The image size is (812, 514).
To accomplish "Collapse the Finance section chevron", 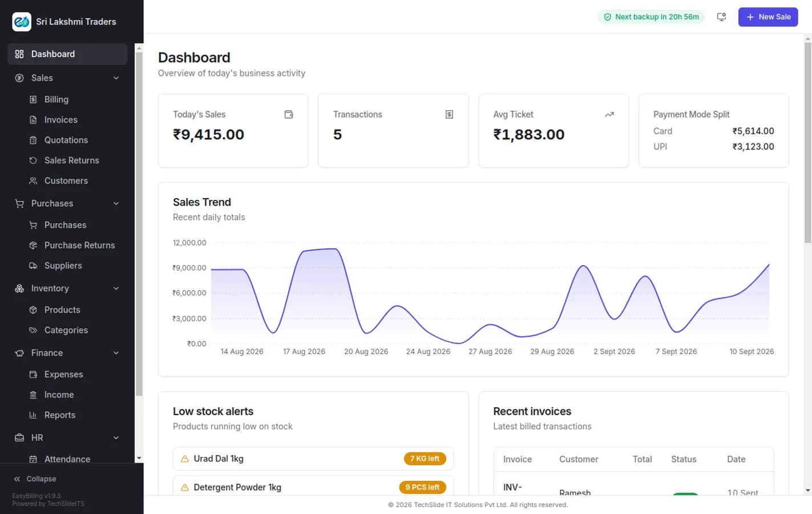I will click(x=116, y=353).
